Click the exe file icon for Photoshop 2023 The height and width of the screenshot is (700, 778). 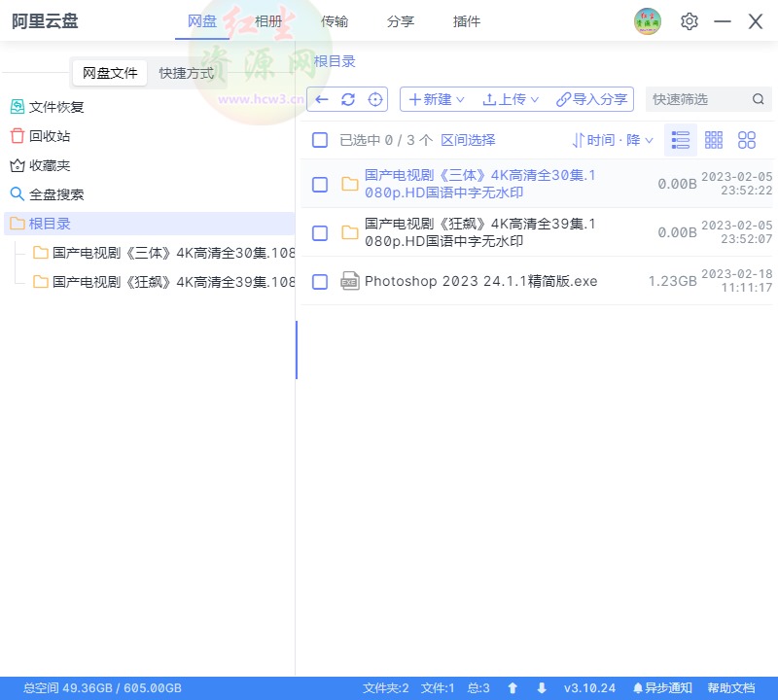click(350, 281)
